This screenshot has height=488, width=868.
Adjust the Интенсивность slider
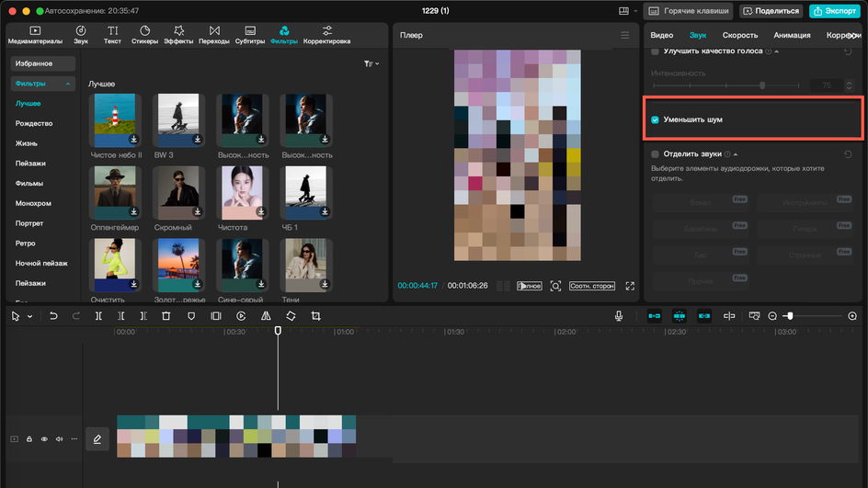pyautogui.click(x=762, y=85)
